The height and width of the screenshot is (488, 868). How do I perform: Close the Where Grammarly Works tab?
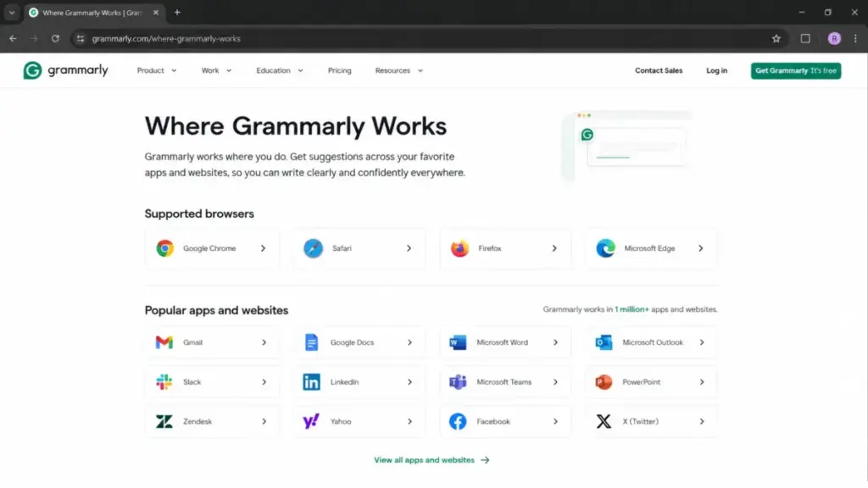pos(156,12)
